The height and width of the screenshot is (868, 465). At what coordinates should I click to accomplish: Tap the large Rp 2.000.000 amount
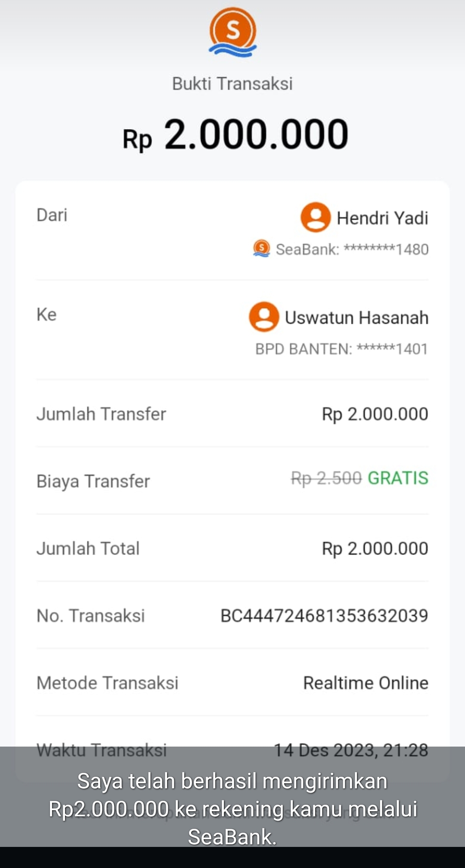[x=236, y=135]
